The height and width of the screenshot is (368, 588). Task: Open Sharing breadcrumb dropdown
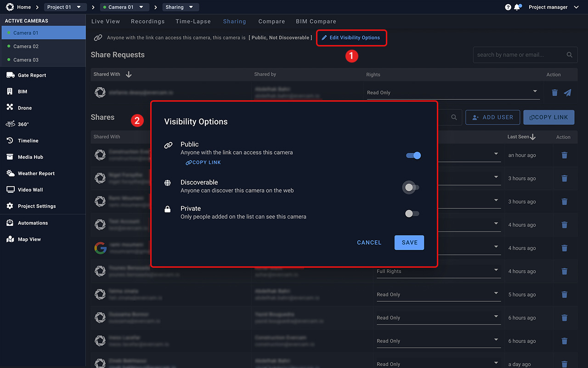pos(181,7)
